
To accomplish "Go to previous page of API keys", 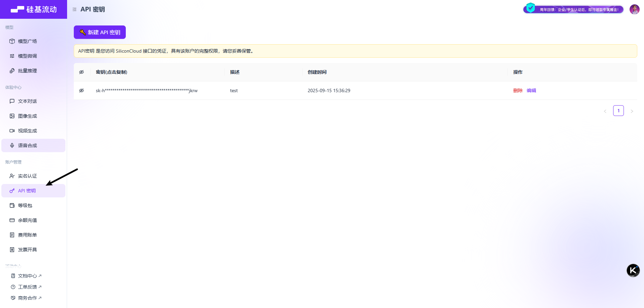I will click(x=605, y=111).
